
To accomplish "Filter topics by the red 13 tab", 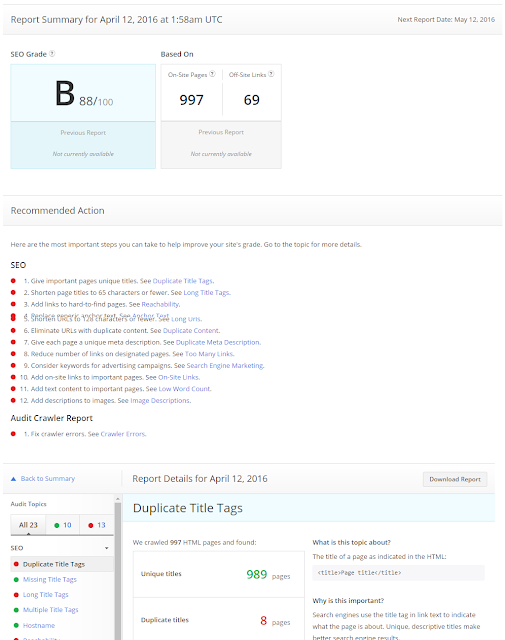I will [97, 525].
